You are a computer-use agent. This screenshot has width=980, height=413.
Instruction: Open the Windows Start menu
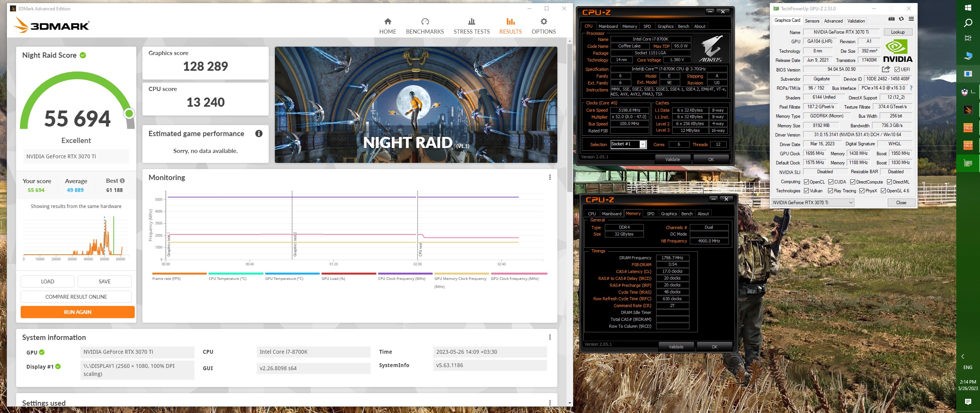tap(968, 8)
